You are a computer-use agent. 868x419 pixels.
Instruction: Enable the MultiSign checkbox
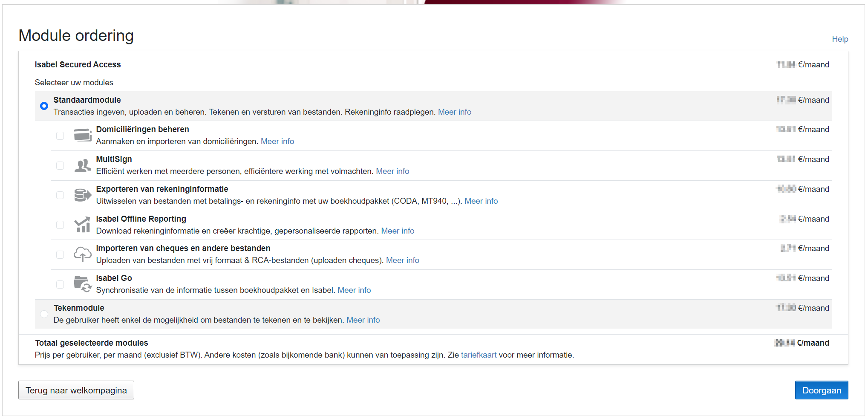pos(60,165)
